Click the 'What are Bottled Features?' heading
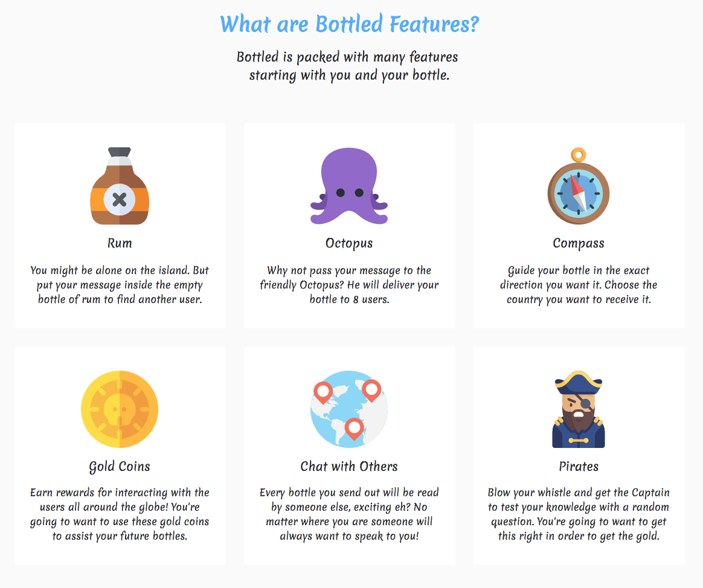The height and width of the screenshot is (588, 703). click(x=349, y=24)
